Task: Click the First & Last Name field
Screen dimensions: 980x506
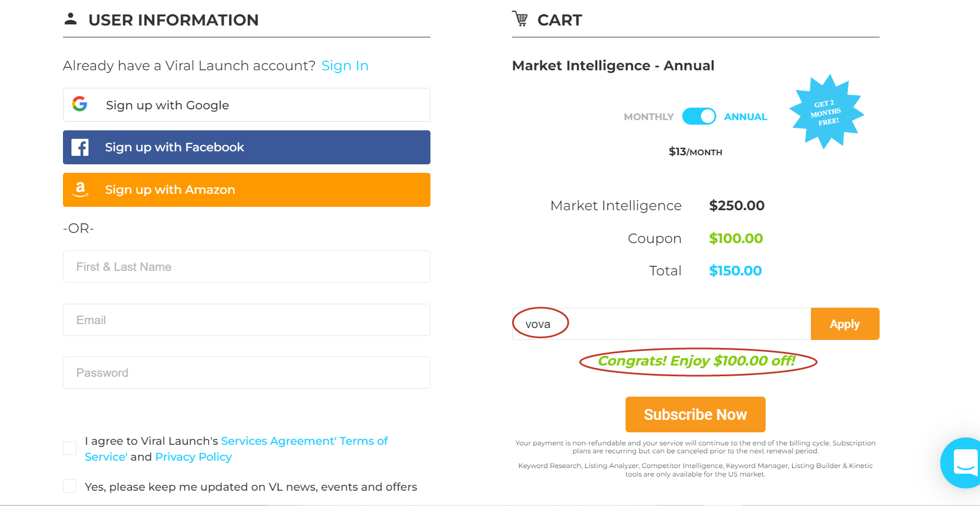Action: 247,267
